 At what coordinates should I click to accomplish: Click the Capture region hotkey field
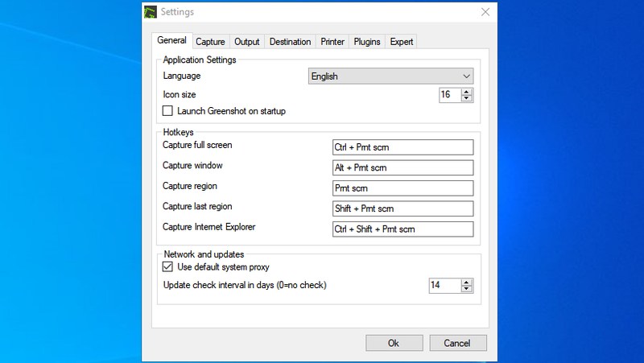click(x=402, y=188)
